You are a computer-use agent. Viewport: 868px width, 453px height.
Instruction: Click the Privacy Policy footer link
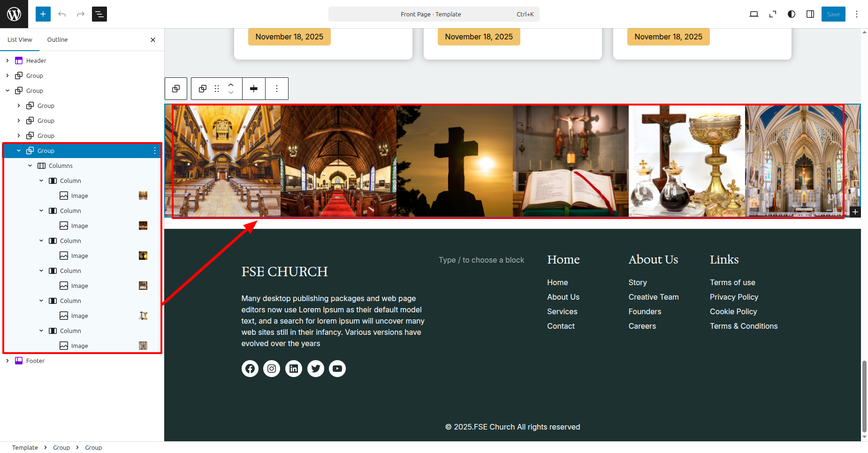[x=734, y=297]
